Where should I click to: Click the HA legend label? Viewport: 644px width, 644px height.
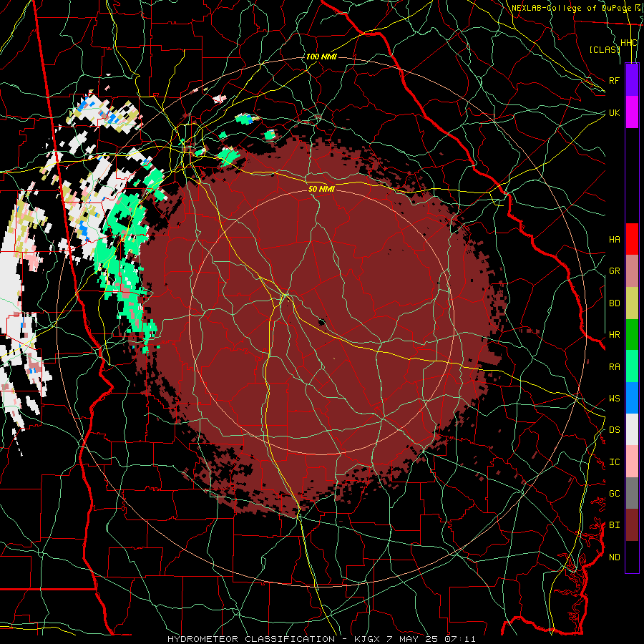point(615,240)
